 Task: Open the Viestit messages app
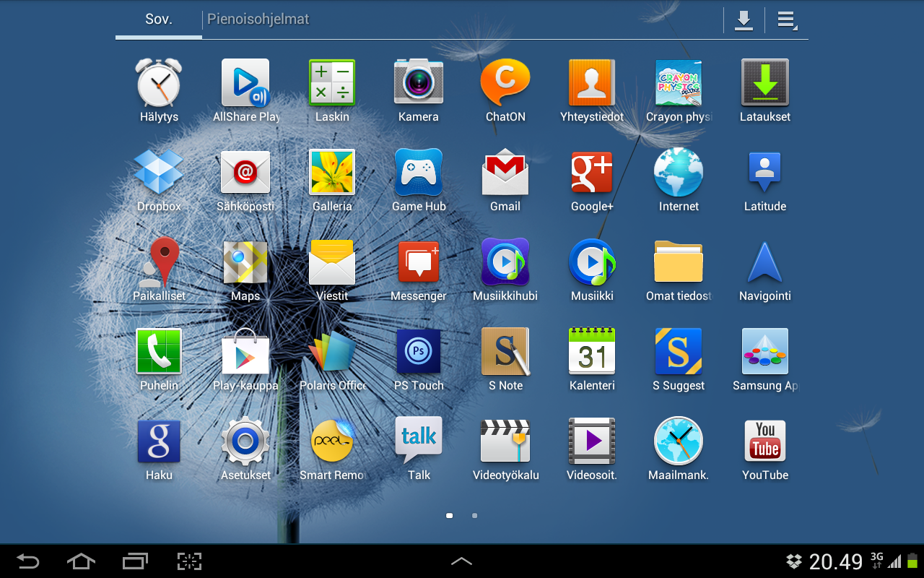click(332, 270)
